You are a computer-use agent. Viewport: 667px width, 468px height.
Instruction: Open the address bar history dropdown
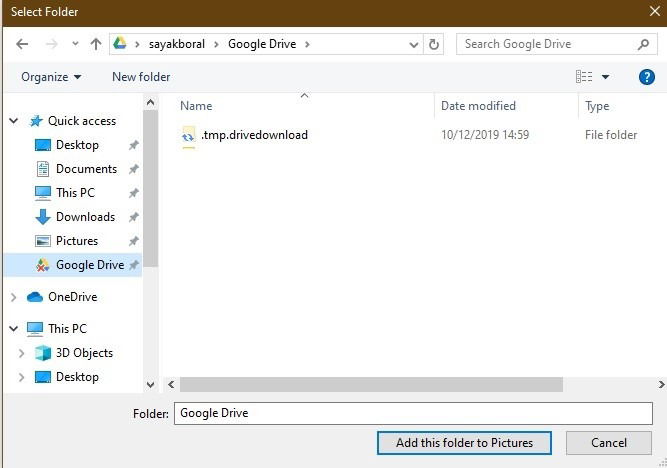click(413, 44)
